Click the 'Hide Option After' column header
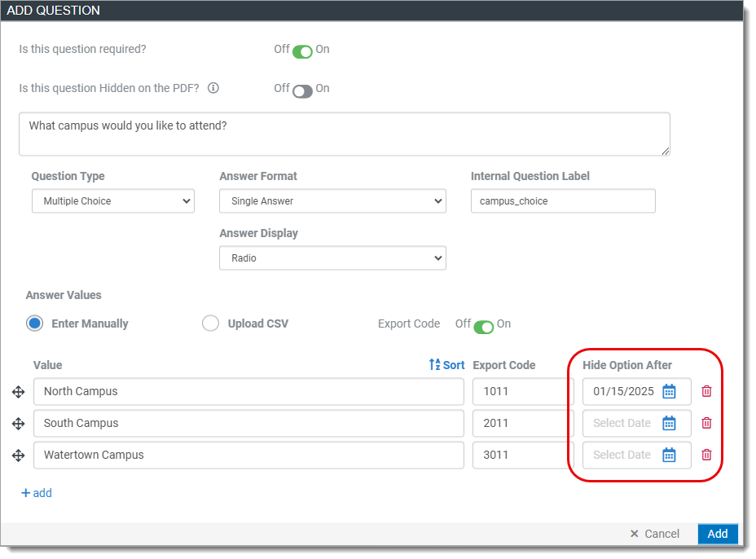756x559 pixels. point(627,365)
